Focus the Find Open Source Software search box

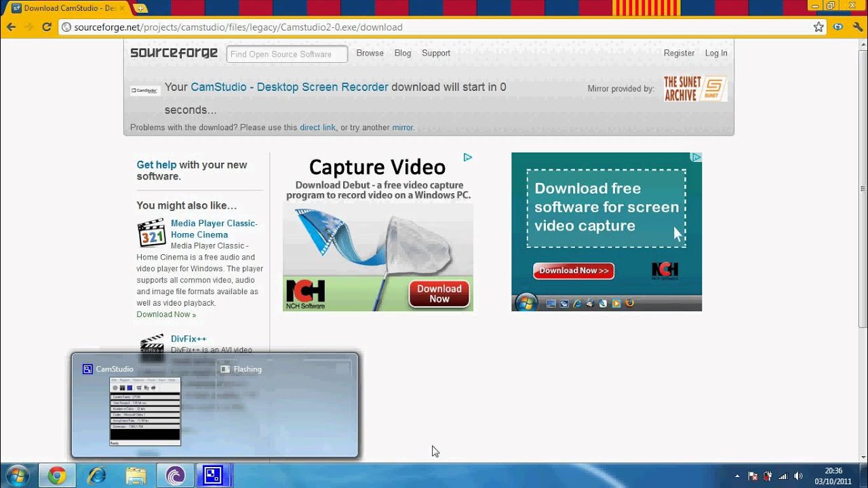coord(287,54)
